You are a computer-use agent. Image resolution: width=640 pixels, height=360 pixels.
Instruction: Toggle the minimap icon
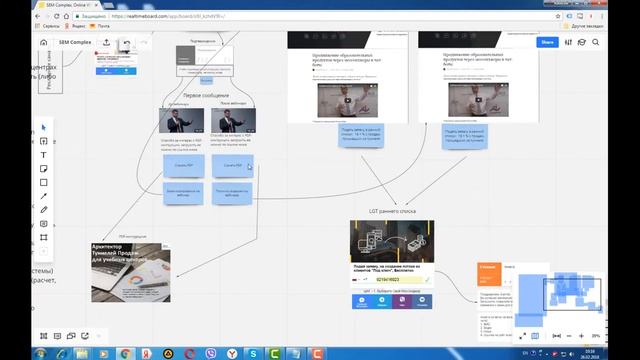[535, 336]
